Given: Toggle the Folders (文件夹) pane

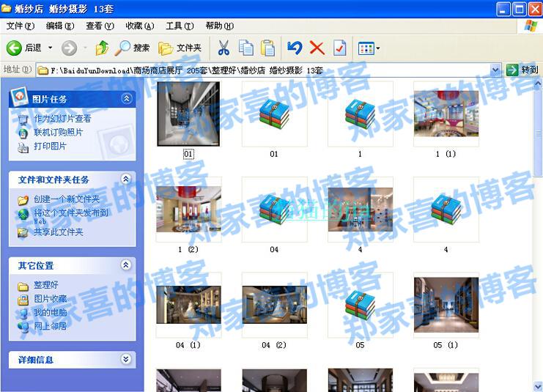Looking at the screenshot, I should (180, 48).
